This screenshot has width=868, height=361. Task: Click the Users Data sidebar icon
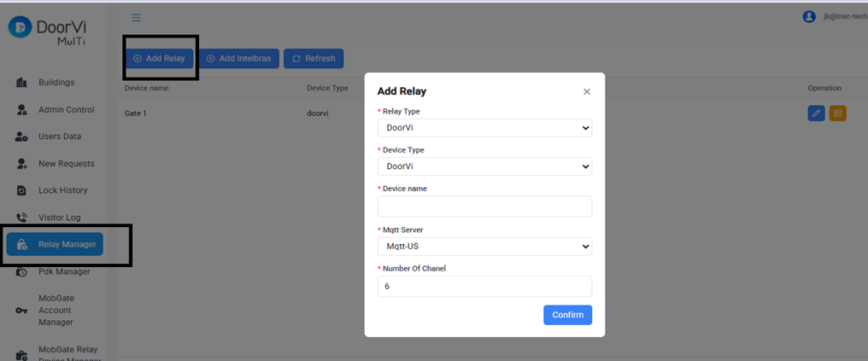click(21, 137)
